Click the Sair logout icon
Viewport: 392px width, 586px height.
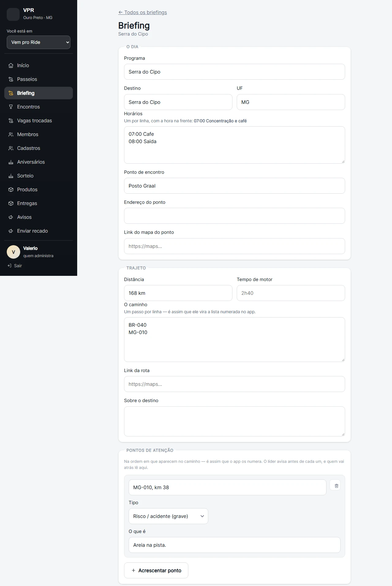[9, 266]
